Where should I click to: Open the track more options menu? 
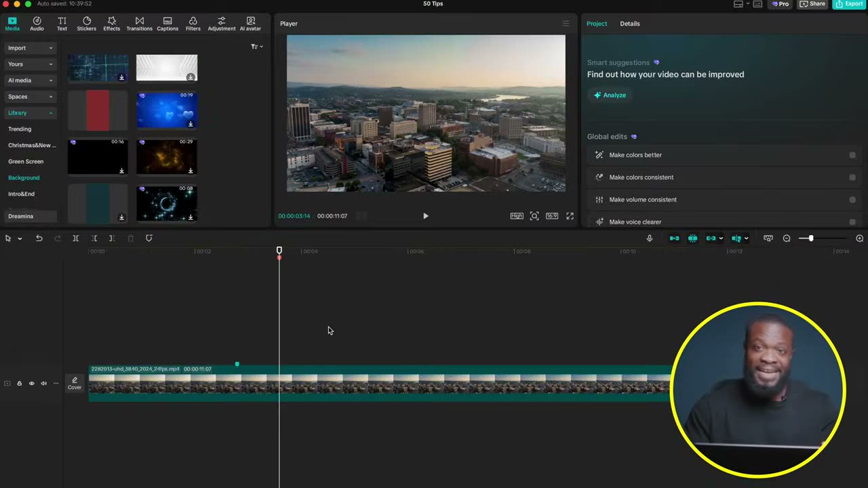56,384
